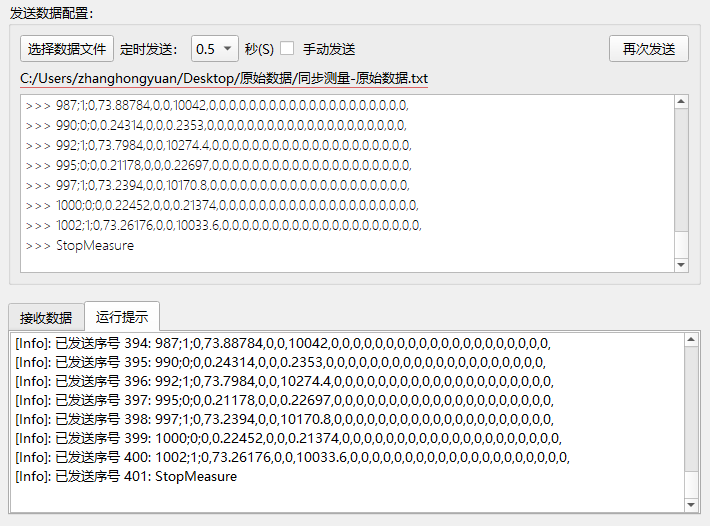Select send list line starting with 992;1;0,73.7984
The image size is (710, 526).
[219, 145]
